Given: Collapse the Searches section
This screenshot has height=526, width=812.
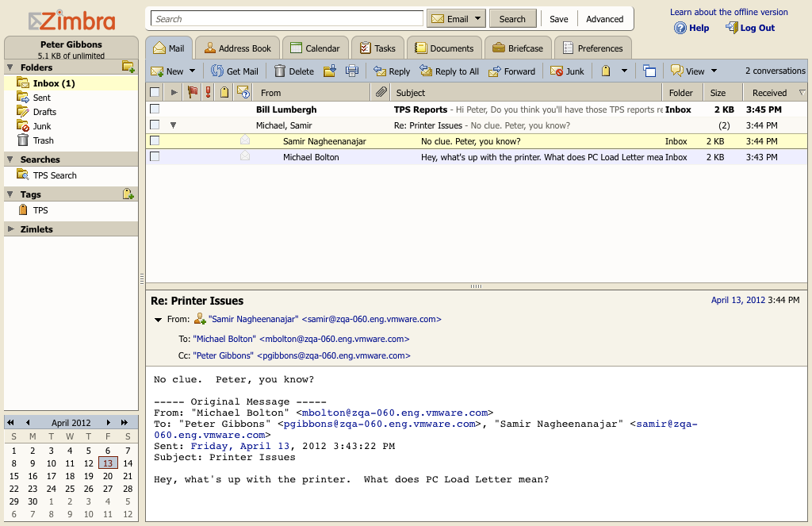Looking at the screenshot, I should (10, 159).
